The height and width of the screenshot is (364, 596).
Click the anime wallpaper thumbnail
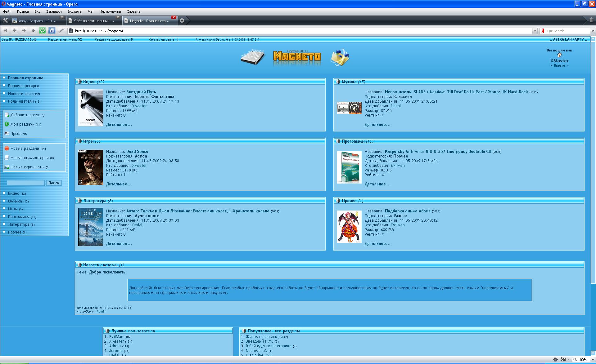point(349,227)
